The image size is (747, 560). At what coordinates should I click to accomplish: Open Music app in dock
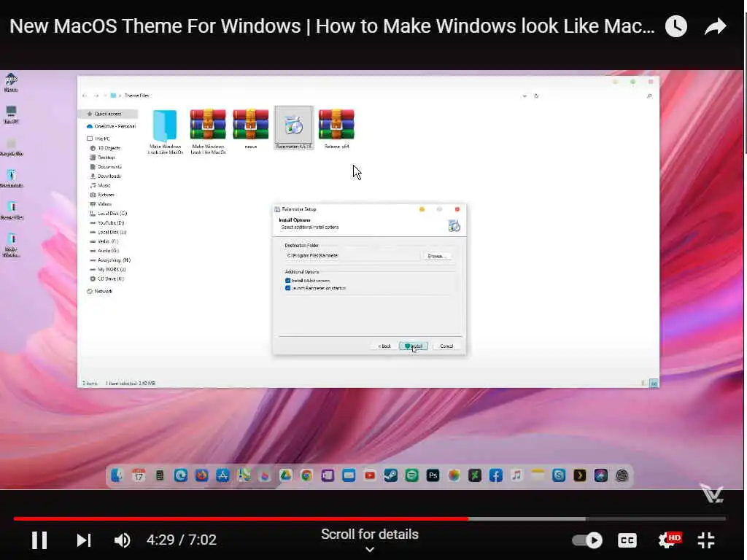point(516,475)
